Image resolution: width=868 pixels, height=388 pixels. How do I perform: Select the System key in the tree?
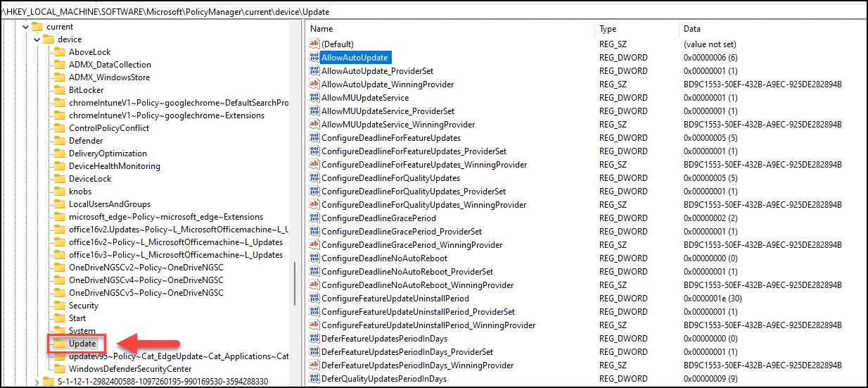82,331
